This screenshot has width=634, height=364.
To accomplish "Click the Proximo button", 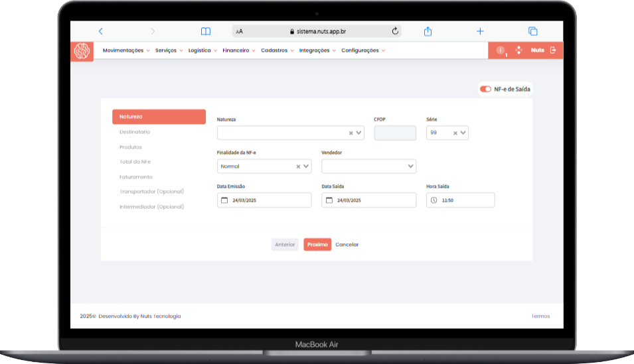I will click(x=317, y=245).
